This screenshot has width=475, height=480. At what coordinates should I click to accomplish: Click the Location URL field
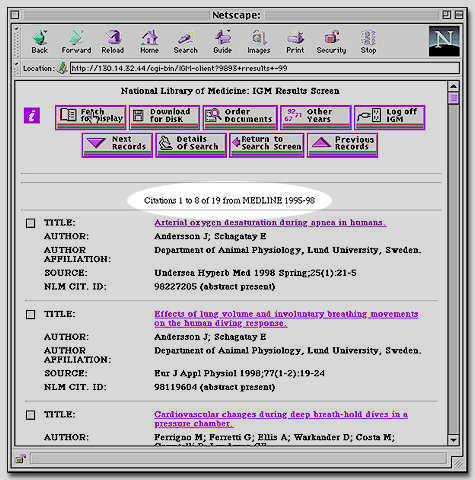click(x=265, y=68)
